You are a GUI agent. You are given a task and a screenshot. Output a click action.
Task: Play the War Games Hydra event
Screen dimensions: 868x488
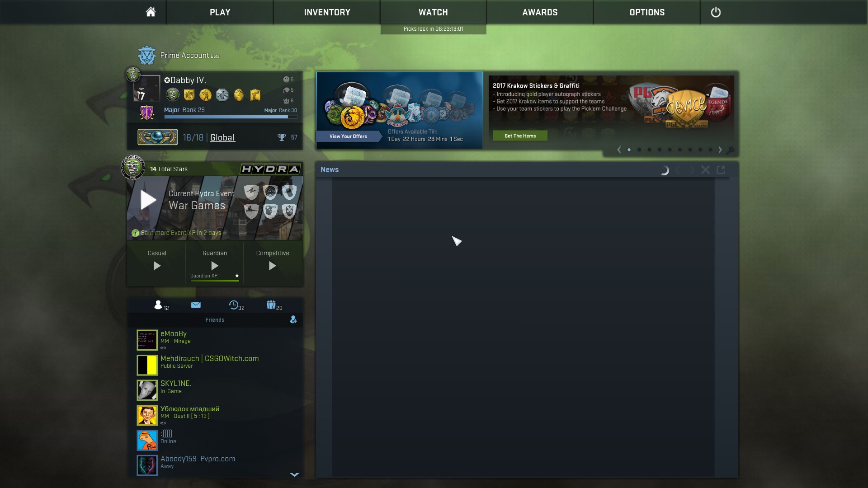pyautogui.click(x=148, y=200)
